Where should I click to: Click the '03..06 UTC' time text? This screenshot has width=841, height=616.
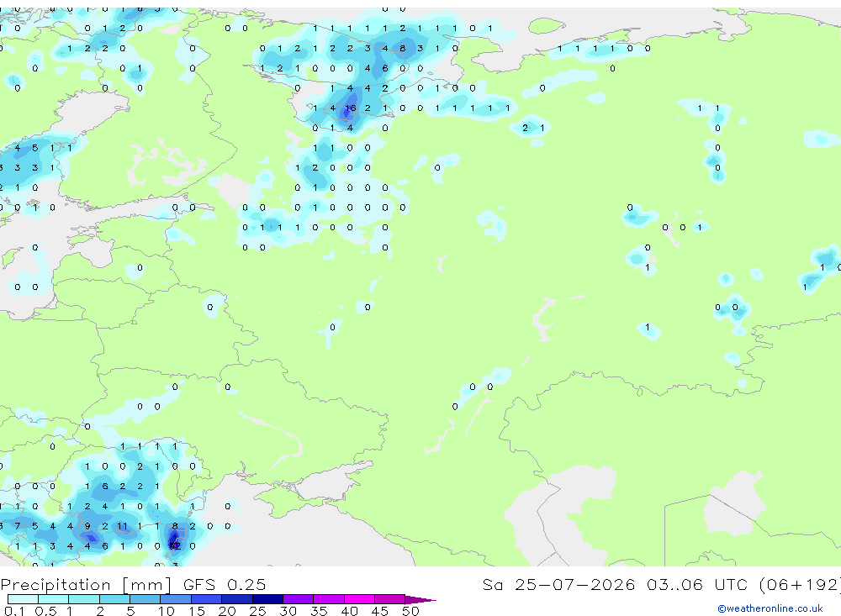click(x=696, y=585)
